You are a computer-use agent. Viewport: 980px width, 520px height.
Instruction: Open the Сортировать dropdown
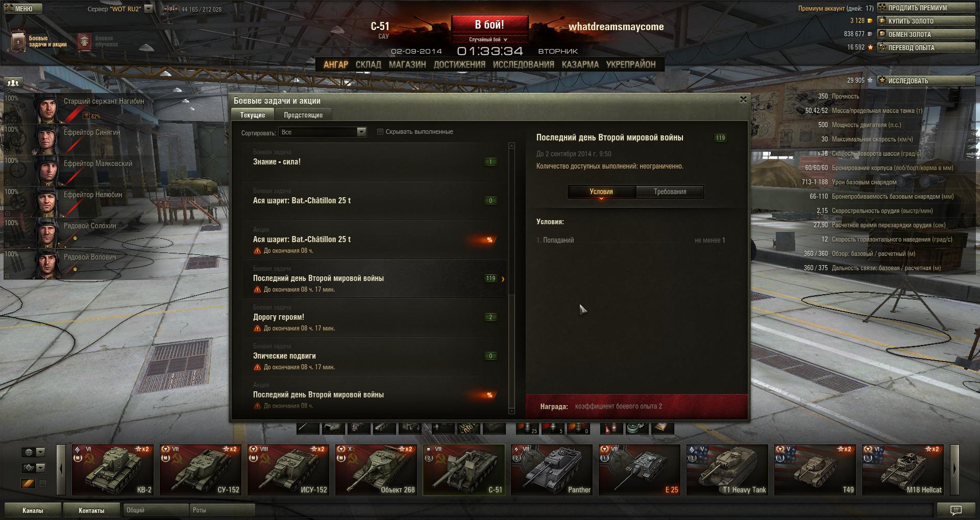pyautogui.click(x=322, y=132)
